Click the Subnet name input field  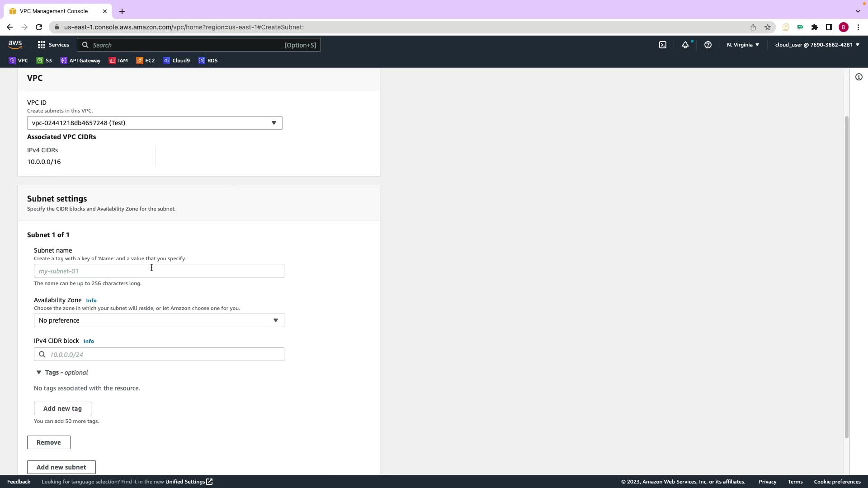point(159,271)
